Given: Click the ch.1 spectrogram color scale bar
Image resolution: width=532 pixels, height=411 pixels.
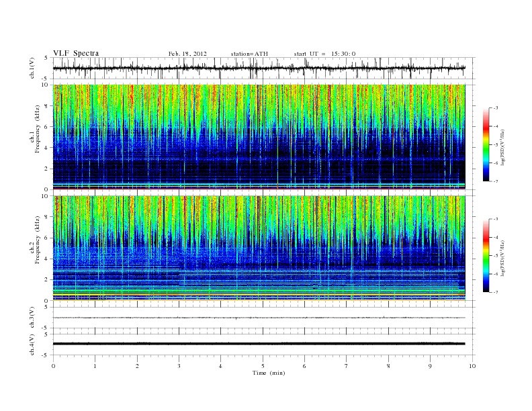Looking at the screenshot, I should pyautogui.click(x=486, y=145).
